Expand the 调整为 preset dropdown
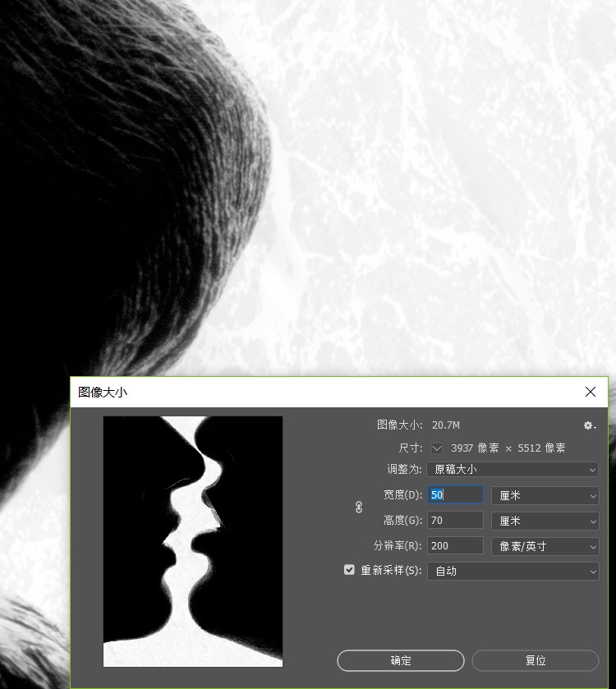This screenshot has width=616, height=689. (513, 470)
